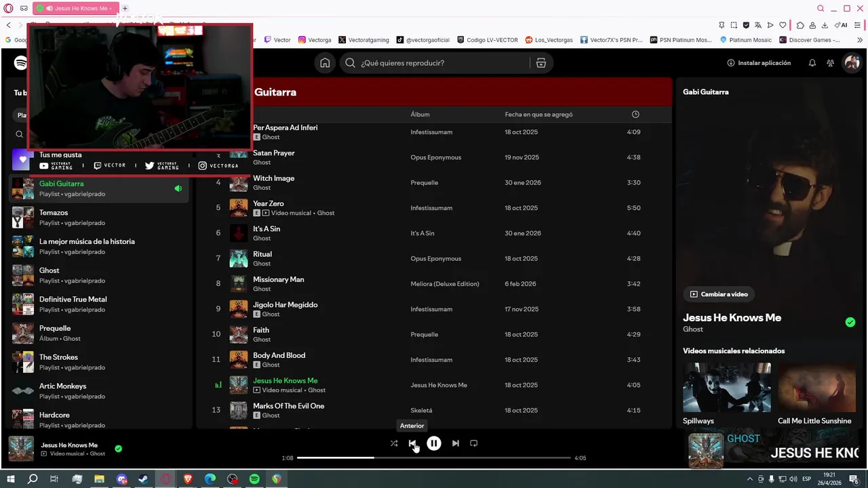868x488 pixels.
Task: Open Ghost artist link under Faith
Action: 262,340
